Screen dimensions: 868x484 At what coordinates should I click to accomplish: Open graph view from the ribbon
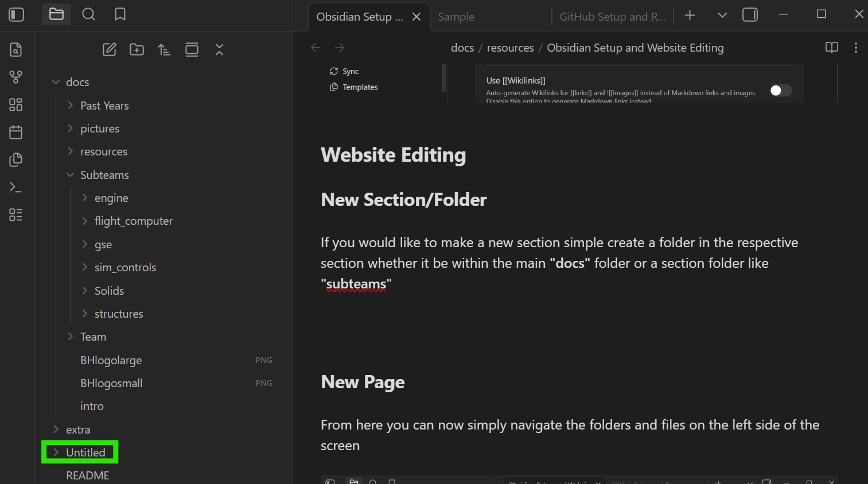coord(16,77)
